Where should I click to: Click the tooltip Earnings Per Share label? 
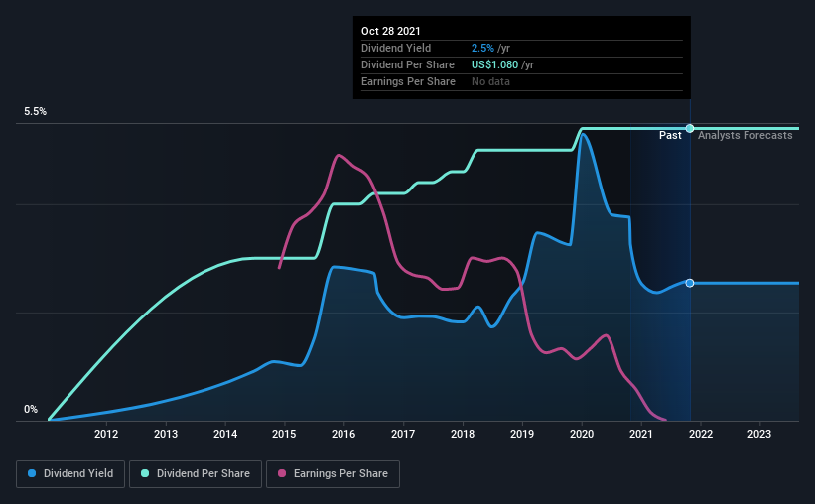point(409,82)
